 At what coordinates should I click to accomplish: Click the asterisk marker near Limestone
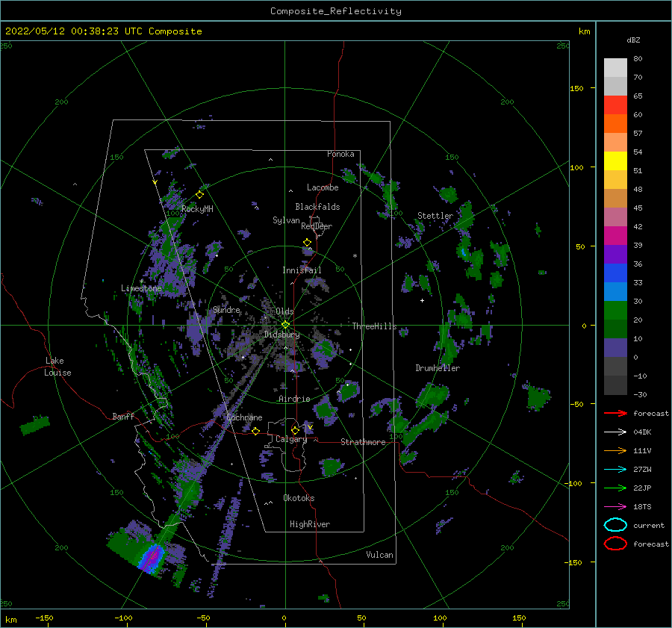tap(141, 282)
